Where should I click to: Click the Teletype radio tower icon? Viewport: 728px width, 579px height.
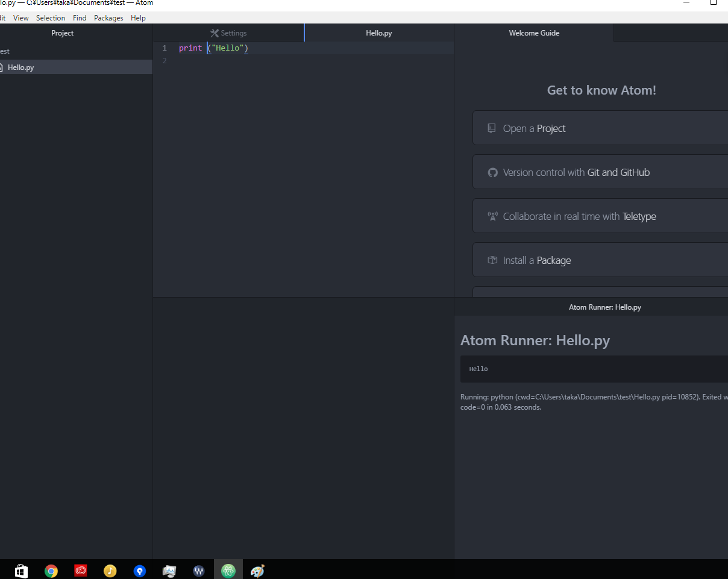[492, 216]
